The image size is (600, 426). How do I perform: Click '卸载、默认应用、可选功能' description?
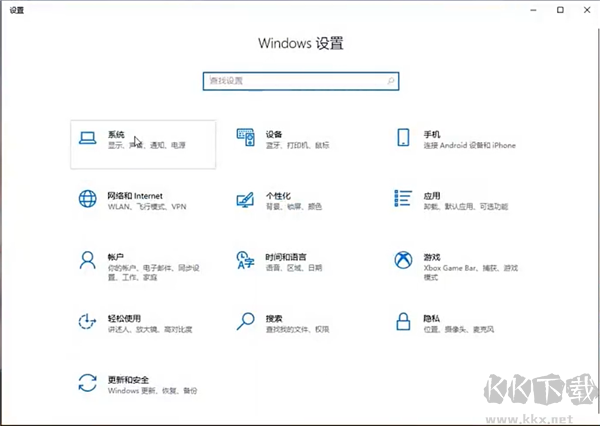click(466, 207)
